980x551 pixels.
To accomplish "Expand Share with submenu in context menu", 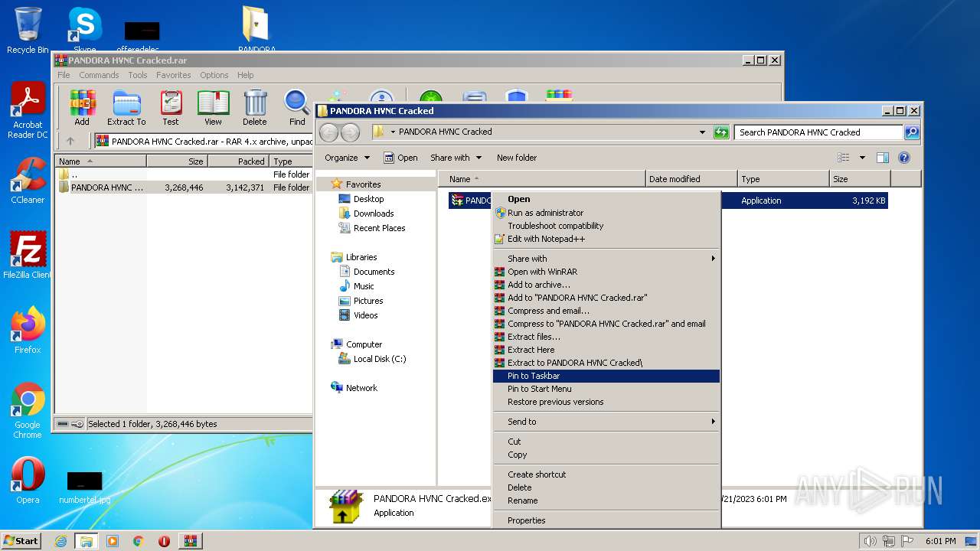I will [606, 259].
